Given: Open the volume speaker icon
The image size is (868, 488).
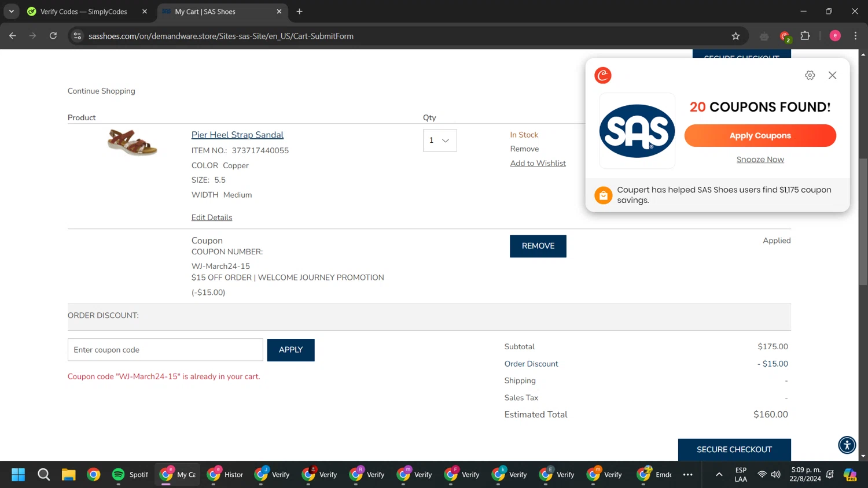Looking at the screenshot, I should click(x=776, y=475).
